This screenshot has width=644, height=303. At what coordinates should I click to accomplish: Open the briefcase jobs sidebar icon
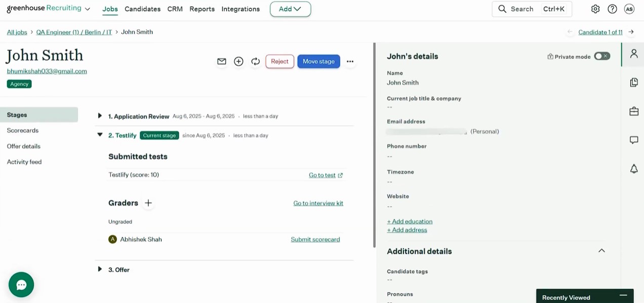pos(634,111)
